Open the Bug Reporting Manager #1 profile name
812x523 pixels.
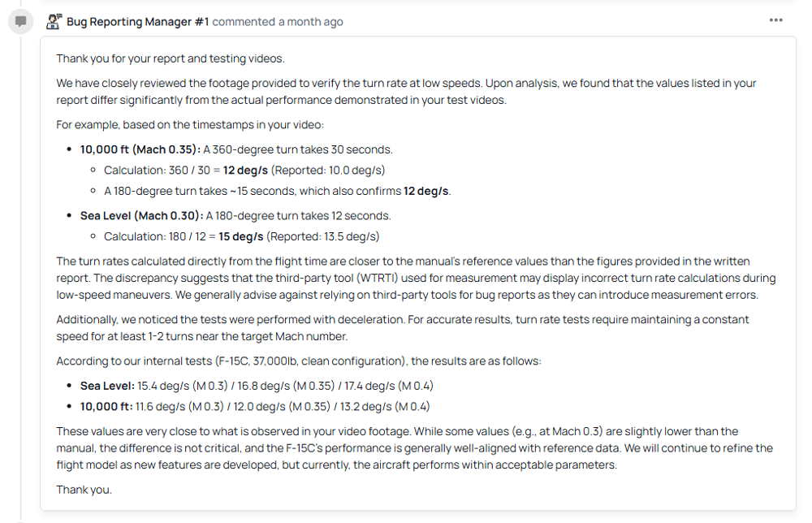pyautogui.click(x=137, y=22)
